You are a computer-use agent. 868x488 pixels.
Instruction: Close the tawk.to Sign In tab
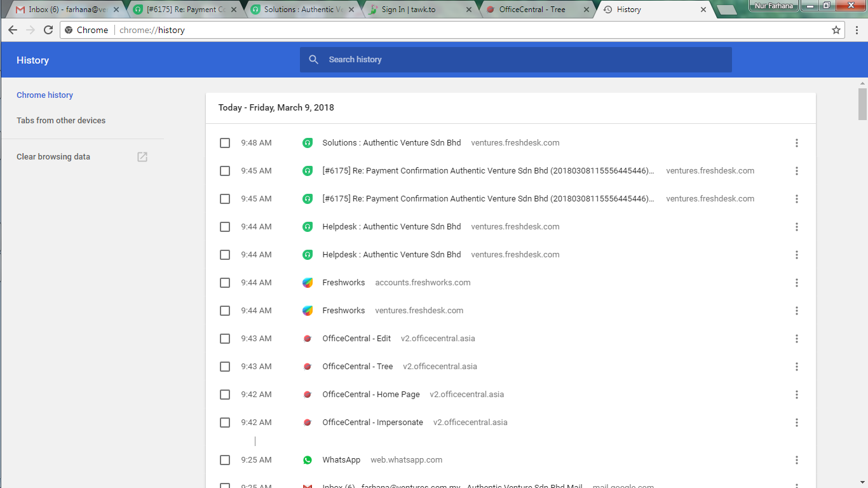[x=469, y=10]
